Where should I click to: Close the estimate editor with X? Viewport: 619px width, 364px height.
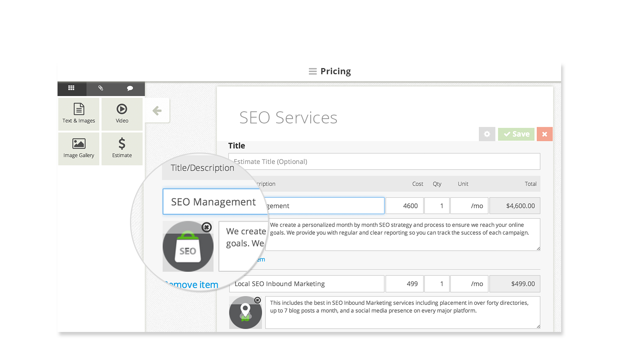click(544, 134)
